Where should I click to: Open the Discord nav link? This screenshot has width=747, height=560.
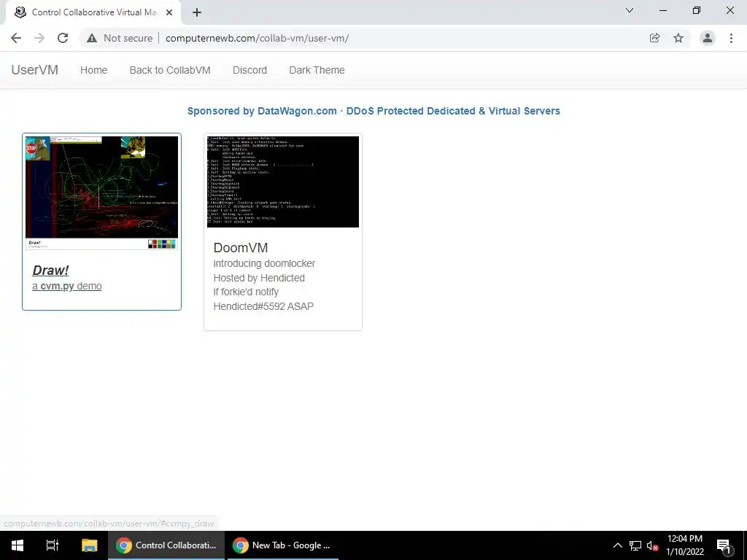point(249,70)
